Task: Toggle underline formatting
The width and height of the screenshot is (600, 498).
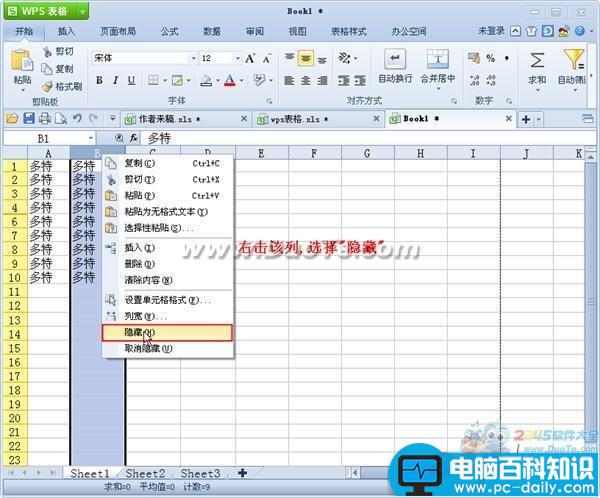Action: tap(131, 80)
